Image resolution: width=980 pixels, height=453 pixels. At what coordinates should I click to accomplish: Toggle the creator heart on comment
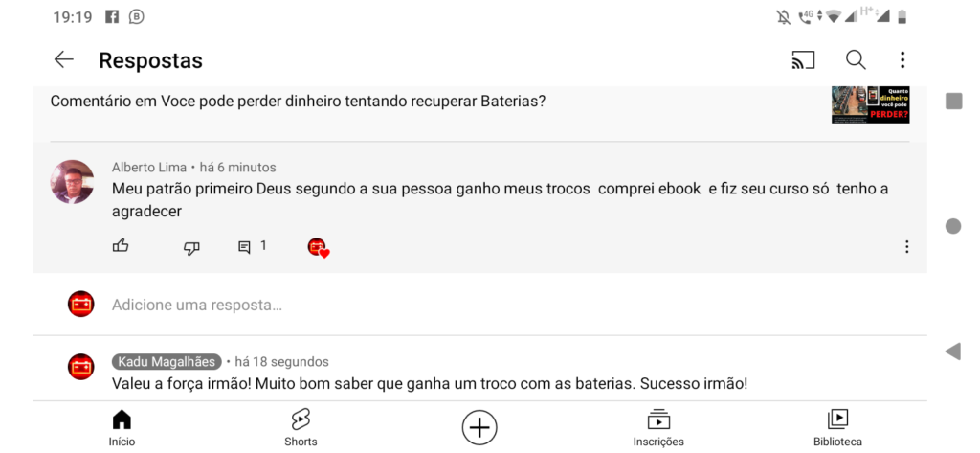pyautogui.click(x=318, y=247)
